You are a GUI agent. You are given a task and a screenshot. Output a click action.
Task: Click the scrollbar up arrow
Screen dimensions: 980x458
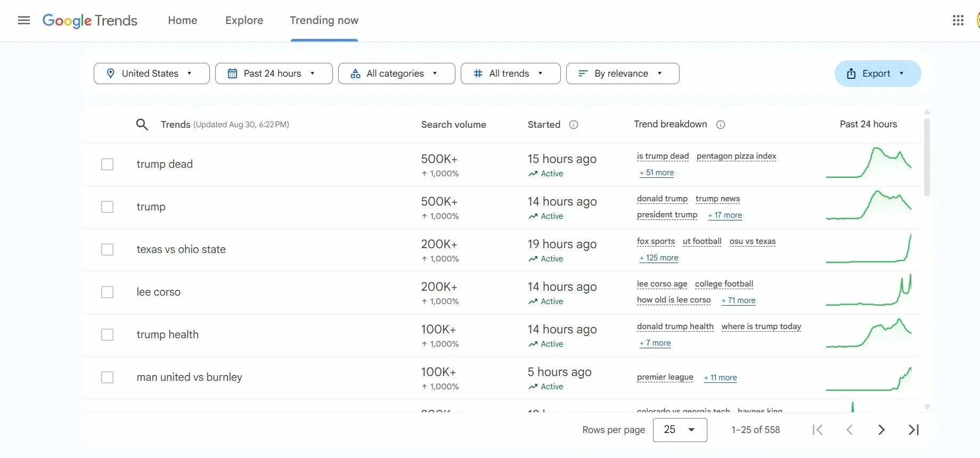click(x=927, y=112)
